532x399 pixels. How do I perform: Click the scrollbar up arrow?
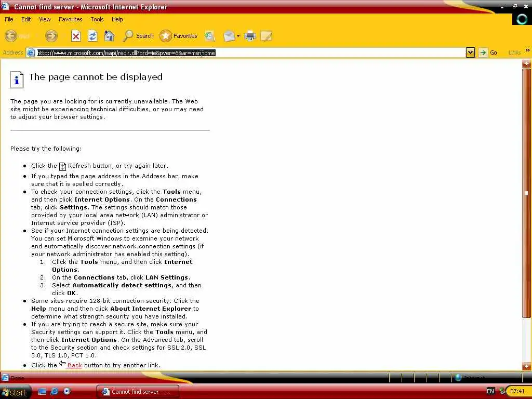click(x=527, y=63)
